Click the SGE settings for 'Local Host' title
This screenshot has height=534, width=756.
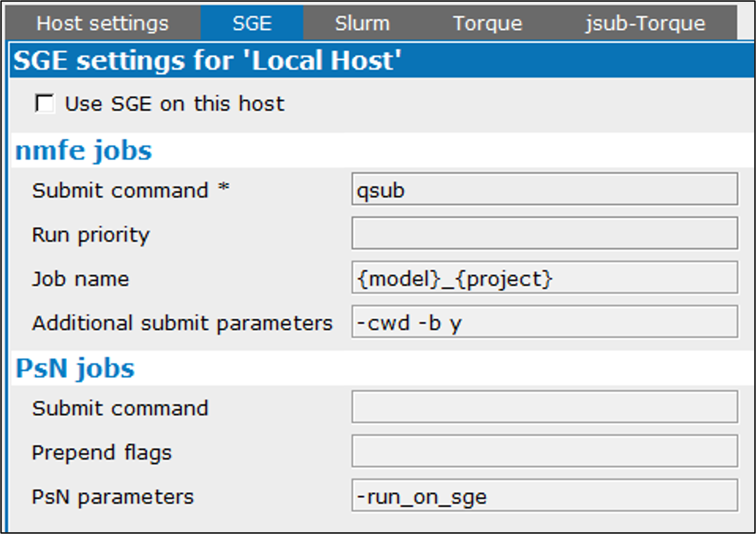click(207, 60)
